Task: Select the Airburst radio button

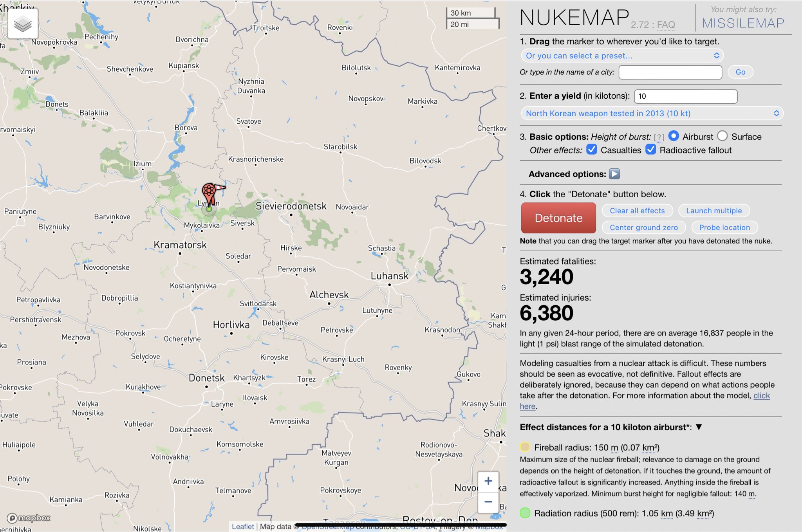Action: click(x=674, y=136)
